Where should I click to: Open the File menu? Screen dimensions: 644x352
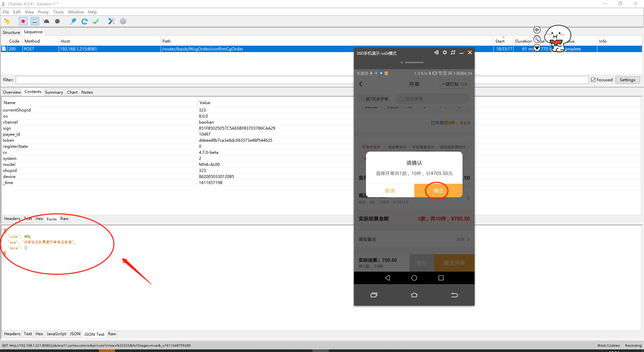point(6,12)
